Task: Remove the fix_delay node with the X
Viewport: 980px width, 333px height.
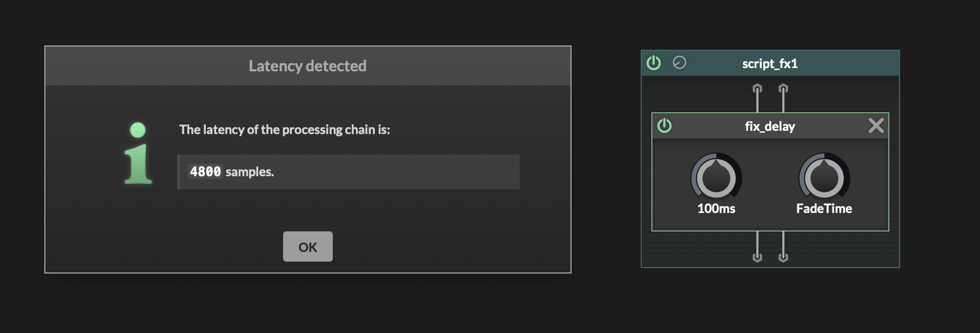Action: 876,125
